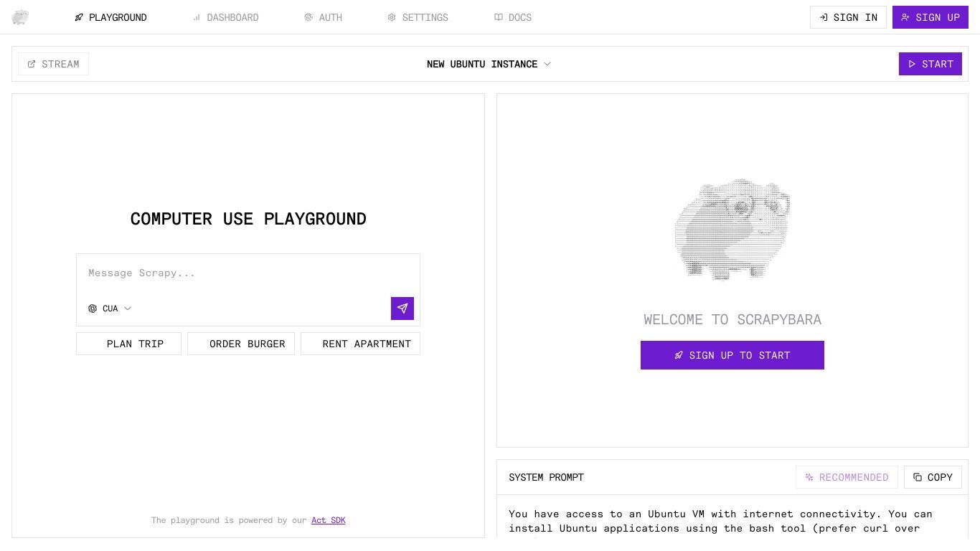Click the chevron next to CUA
Viewport: 980px width, 551px height.
128,309
